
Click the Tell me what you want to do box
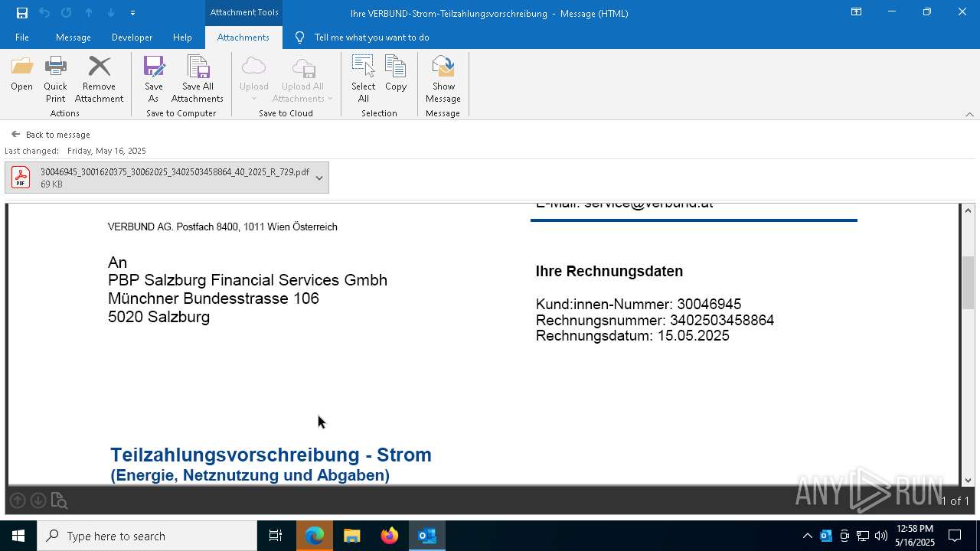(371, 37)
